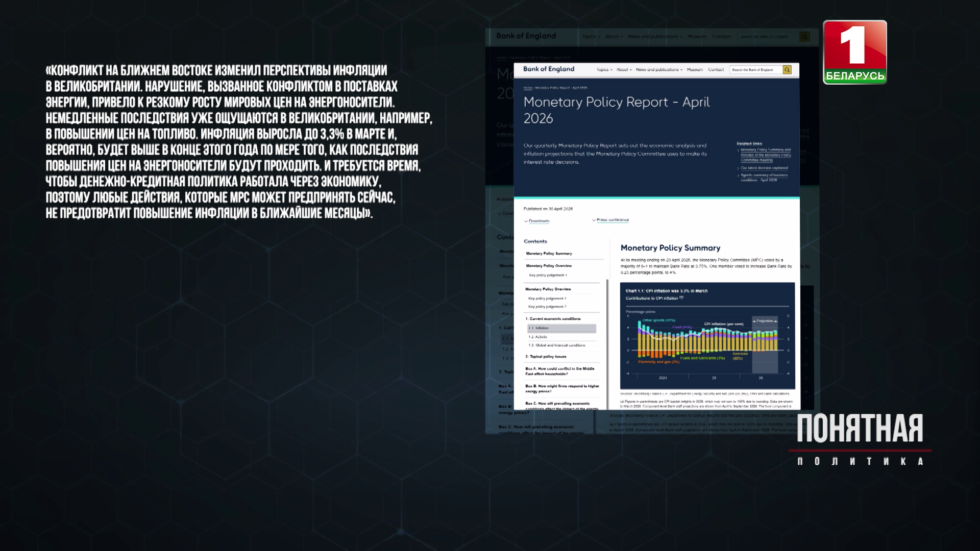Image resolution: width=980 pixels, height=551 pixels.
Task: Click the 'Projection' label on the chart
Action: [x=765, y=321]
